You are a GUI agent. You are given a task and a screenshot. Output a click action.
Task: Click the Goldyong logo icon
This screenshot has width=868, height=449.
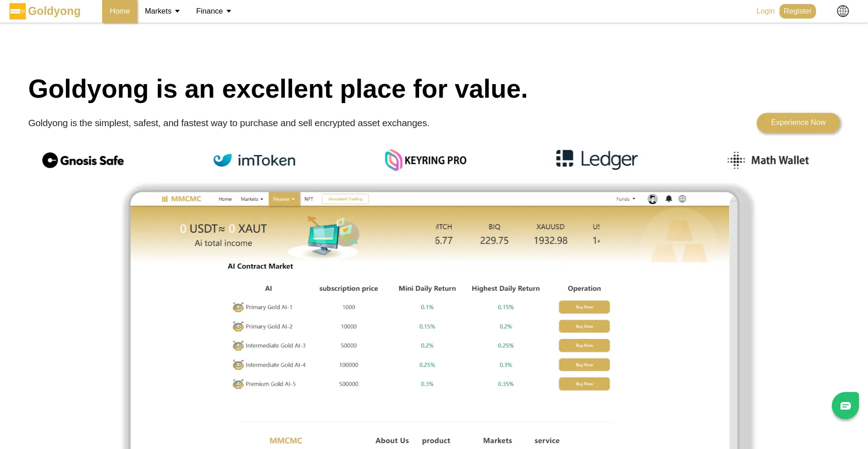(x=18, y=11)
